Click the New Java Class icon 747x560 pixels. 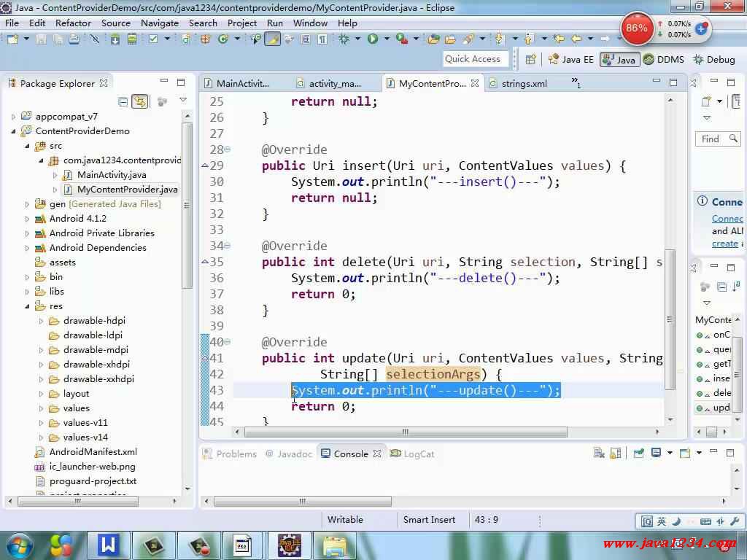(x=222, y=39)
